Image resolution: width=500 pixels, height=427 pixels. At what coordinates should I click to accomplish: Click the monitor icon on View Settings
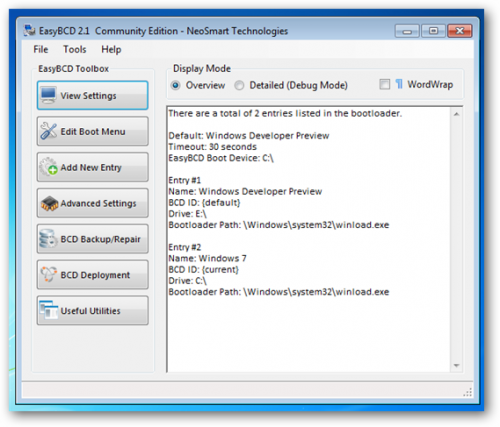pyautogui.click(x=48, y=95)
